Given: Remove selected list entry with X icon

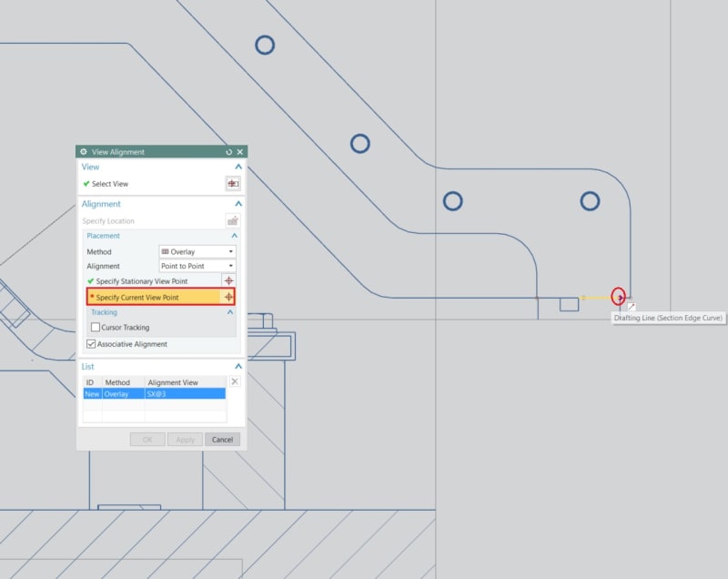Looking at the screenshot, I should pyautogui.click(x=235, y=381).
